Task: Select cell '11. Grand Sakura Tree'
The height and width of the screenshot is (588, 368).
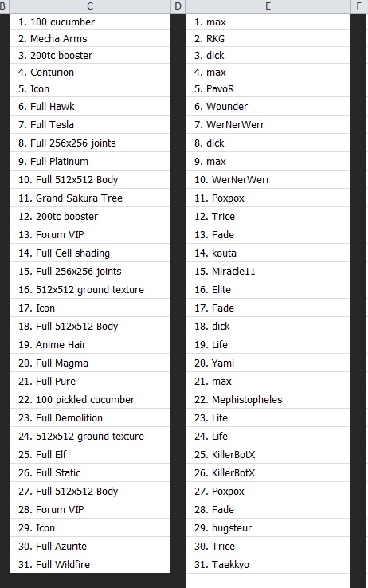Action: click(x=90, y=198)
